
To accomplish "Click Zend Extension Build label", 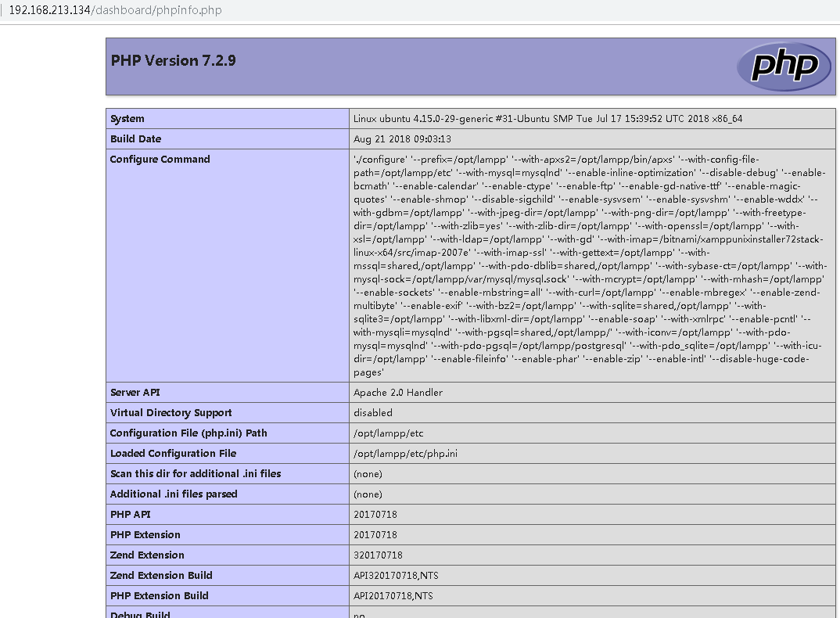I will pos(161,576).
